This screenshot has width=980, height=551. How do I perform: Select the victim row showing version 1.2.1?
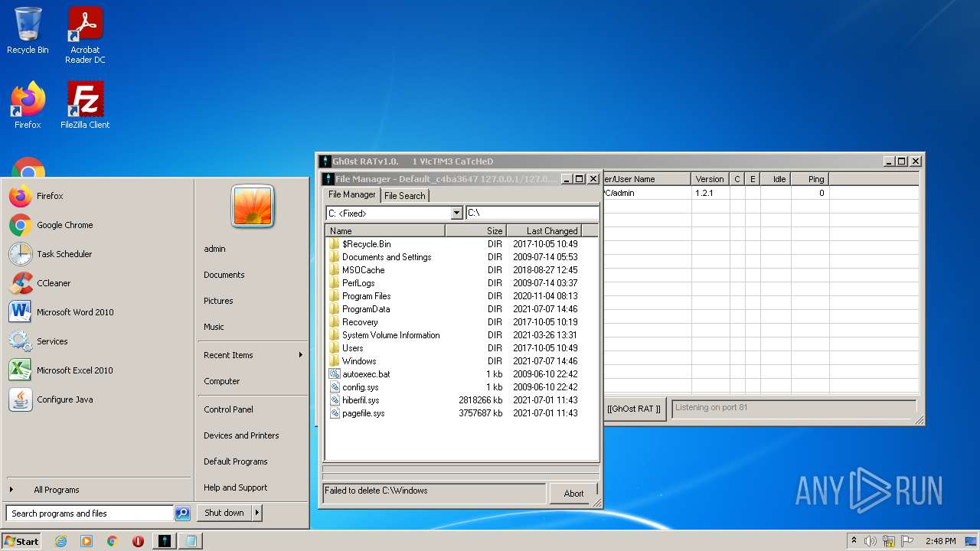[761, 193]
